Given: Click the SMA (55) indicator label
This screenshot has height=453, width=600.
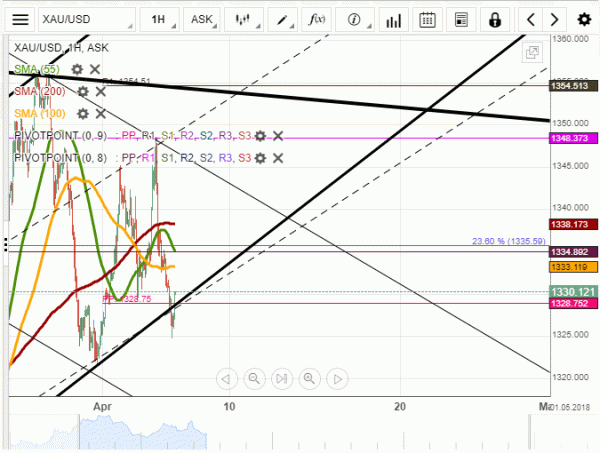Looking at the screenshot, I should coord(37,69).
